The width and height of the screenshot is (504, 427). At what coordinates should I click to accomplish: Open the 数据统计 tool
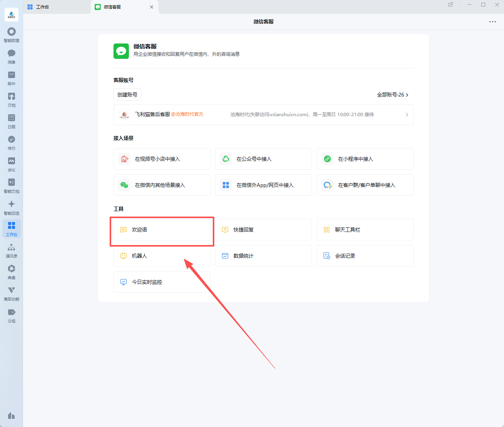(x=264, y=256)
